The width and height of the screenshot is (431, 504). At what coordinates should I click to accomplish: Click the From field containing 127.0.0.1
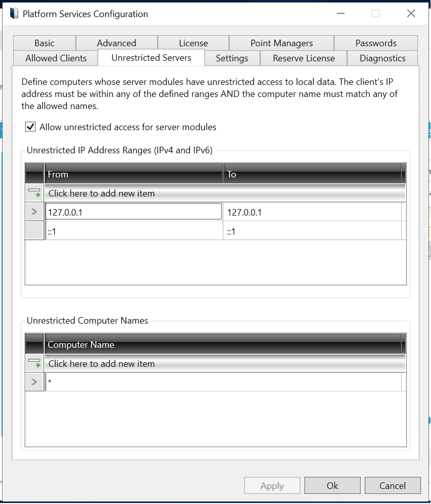[x=133, y=212]
